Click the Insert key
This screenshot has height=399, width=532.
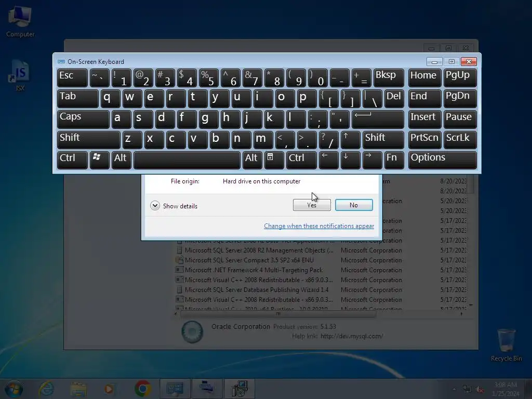pos(425,119)
